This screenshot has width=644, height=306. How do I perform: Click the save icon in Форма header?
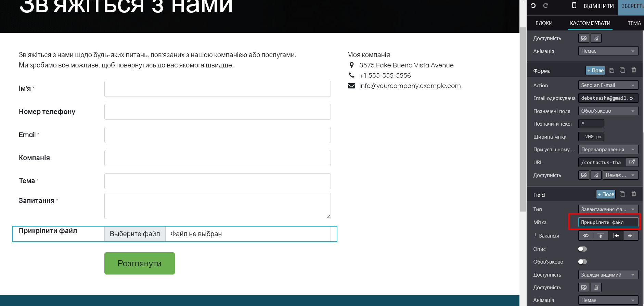click(x=612, y=71)
